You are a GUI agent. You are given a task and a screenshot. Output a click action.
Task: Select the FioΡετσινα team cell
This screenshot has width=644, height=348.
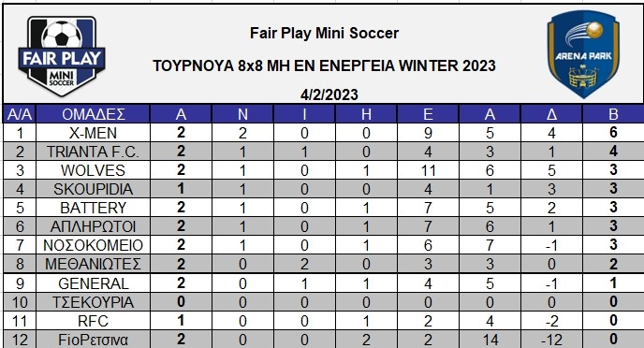[x=94, y=340]
